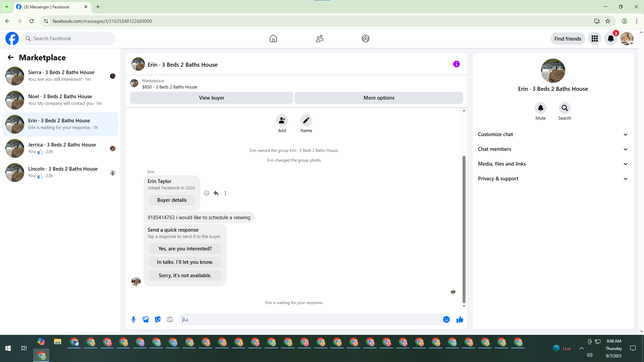Open the Facebook menu grid icon
The image size is (644, 362).
tap(595, 39)
